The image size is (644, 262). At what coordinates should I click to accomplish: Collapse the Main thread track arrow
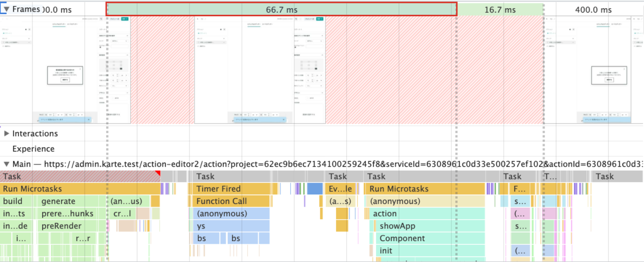[7, 164]
